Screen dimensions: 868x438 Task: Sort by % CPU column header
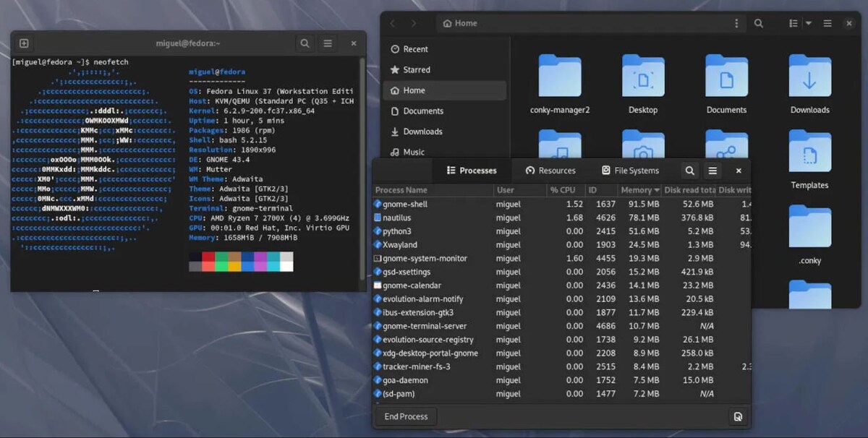click(x=566, y=190)
